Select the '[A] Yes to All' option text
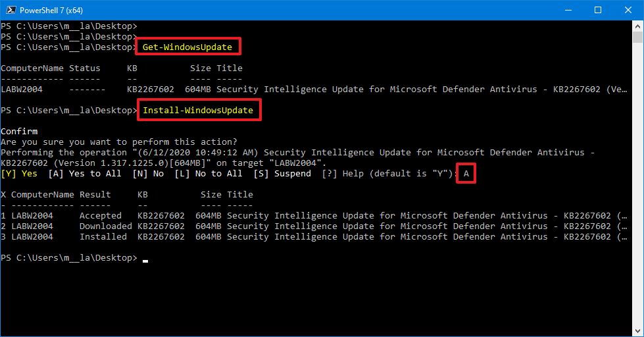644x337 pixels. click(x=85, y=173)
